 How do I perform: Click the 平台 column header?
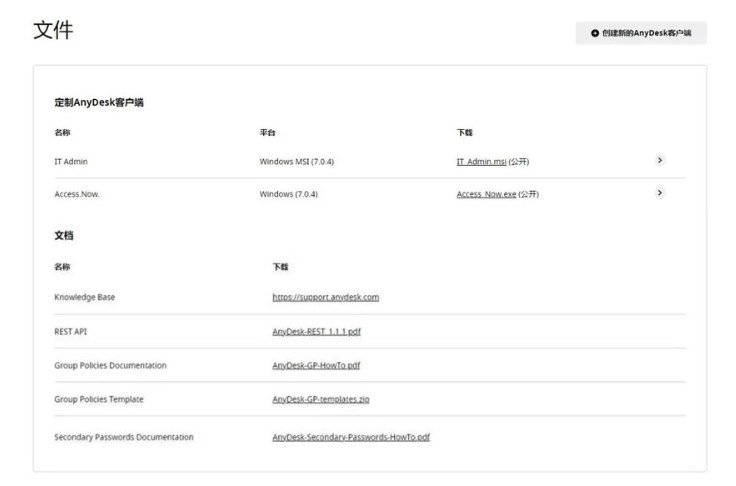tap(268, 132)
